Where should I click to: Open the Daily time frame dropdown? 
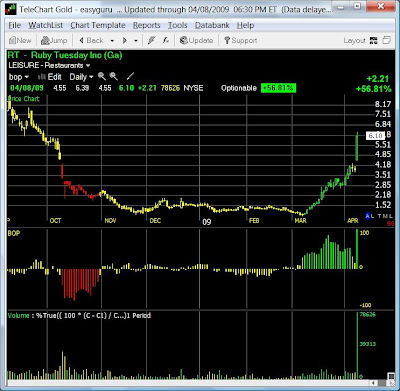pyautogui.click(x=81, y=77)
